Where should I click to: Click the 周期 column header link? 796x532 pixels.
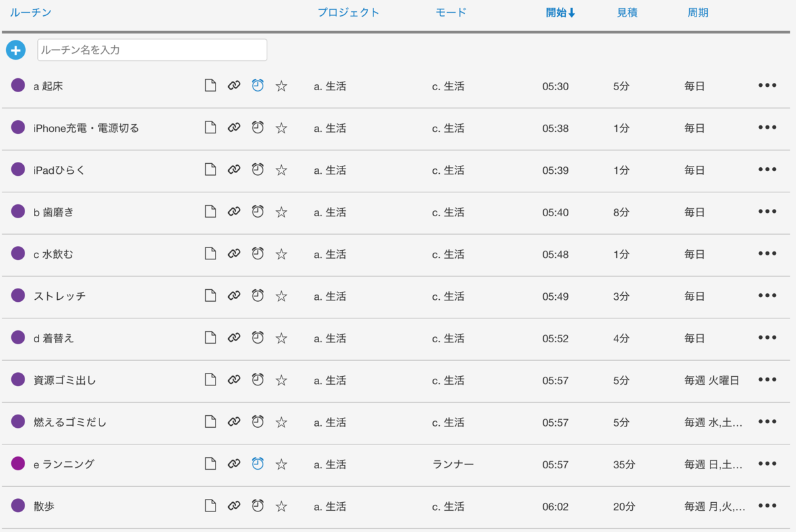coord(698,12)
